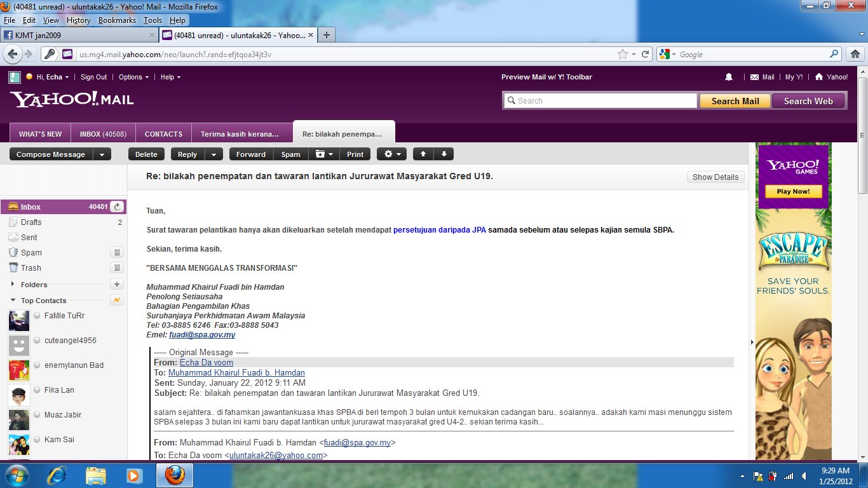Switch to the WHAT'S NEW tab
Image resolution: width=868 pixels, height=488 pixels.
(x=40, y=134)
